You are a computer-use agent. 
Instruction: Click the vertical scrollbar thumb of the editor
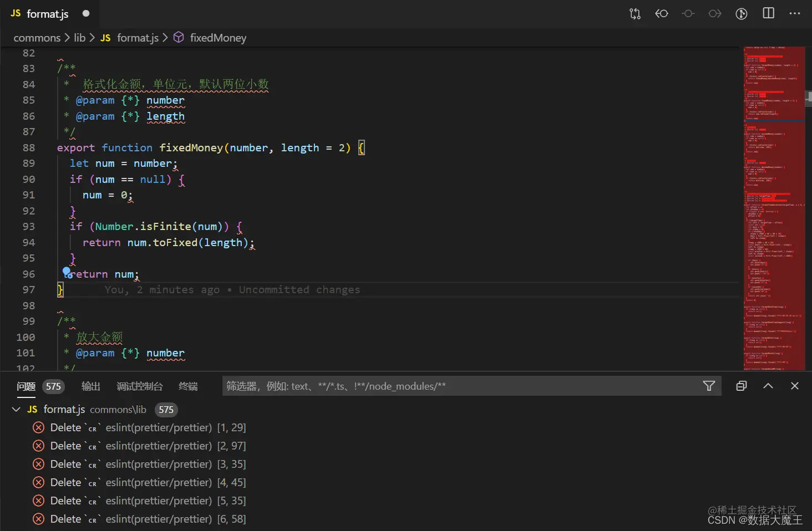pos(809,98)
